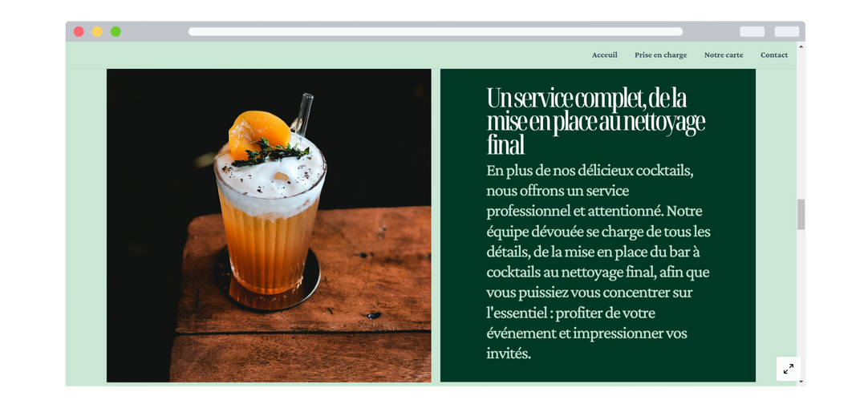Open the Acceuil navigation link
Viewport: 868px width, 404px height.
pyautogui.click(x=604, y=55)
